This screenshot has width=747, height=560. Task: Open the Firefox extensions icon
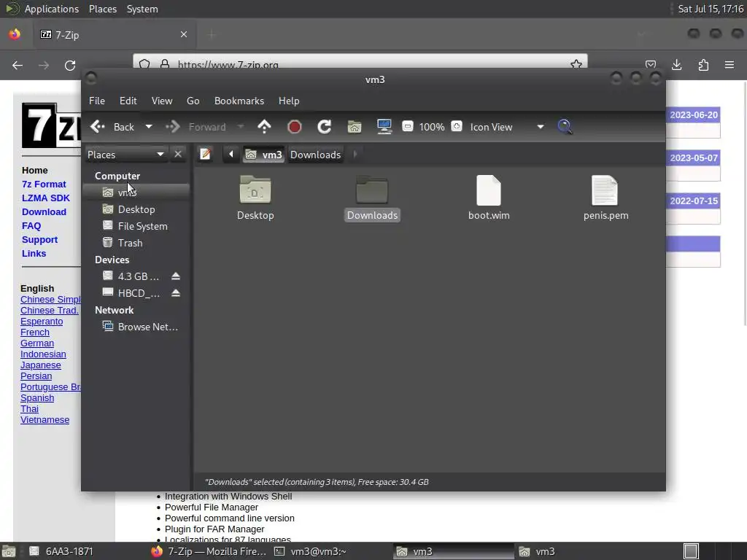coord(703,65)
